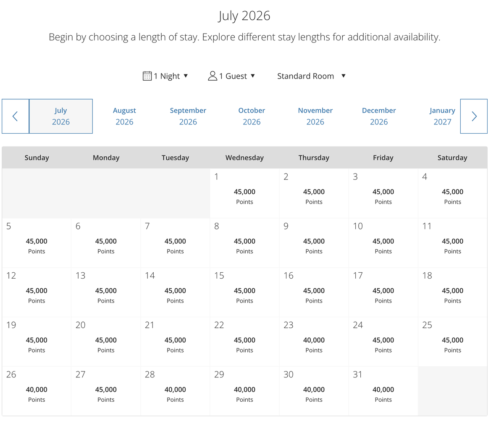
Task: Switch to December 2026 tab
Action: click(x=379, y=116)
